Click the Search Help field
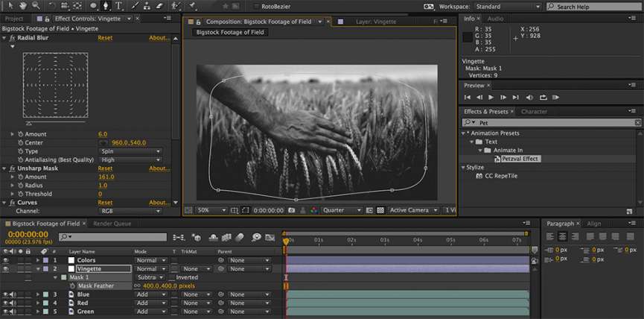The height and width of the screenshot is (319, 644). coord(594,7)
